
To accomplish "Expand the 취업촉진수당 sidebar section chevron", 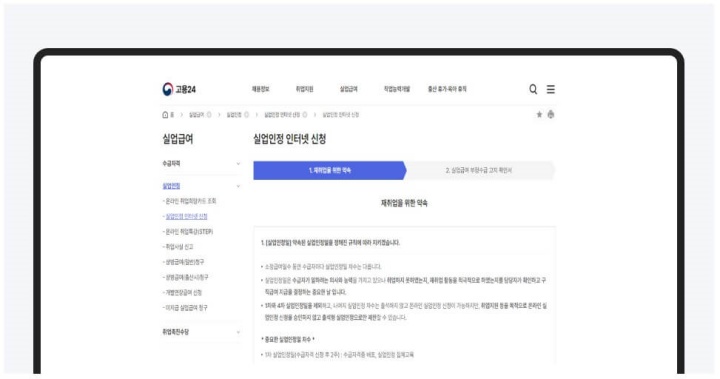I will tap(238, 332).
